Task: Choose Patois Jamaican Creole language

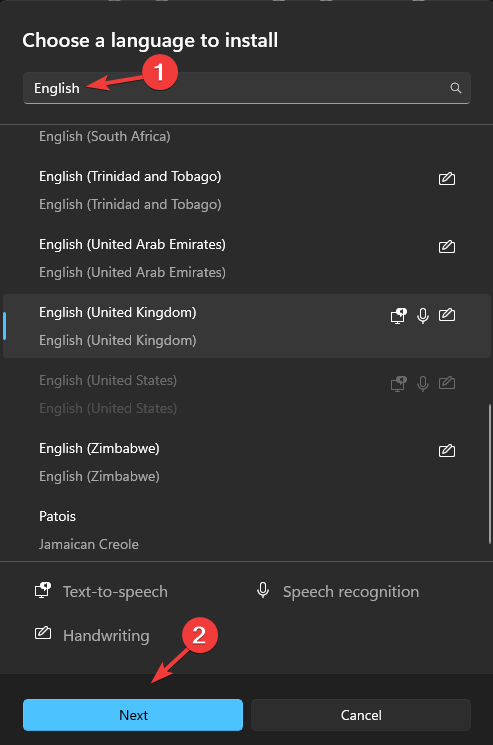Action: 246,530
